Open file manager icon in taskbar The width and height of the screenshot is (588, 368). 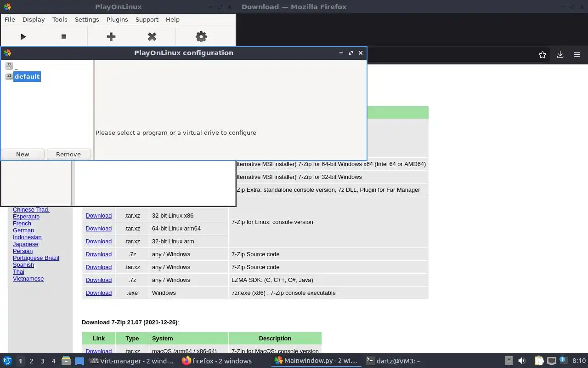(66, 361)
